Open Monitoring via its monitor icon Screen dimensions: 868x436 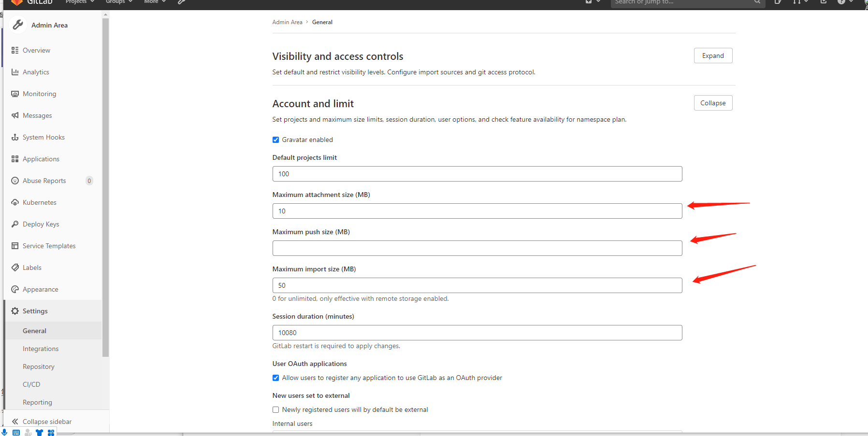tap(15, 94)
